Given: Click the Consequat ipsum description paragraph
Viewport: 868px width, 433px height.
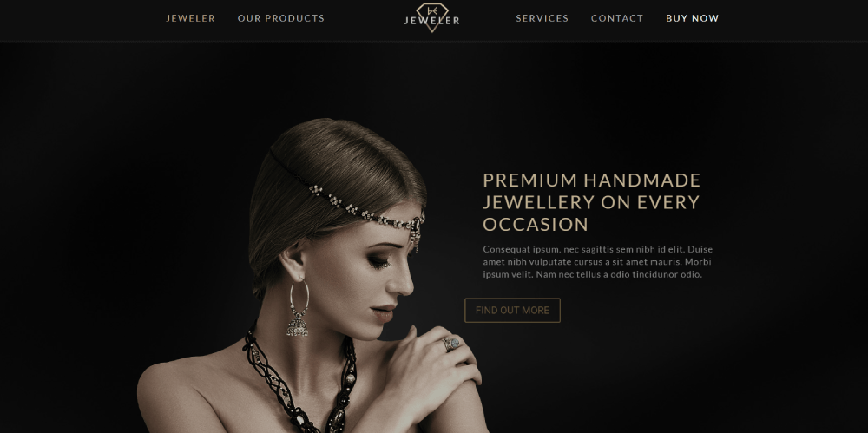Looking at the screenshot, I should coord(597,261).
